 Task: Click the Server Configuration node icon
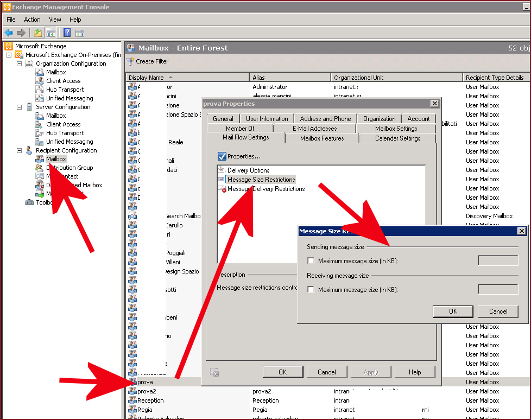coord(29,107)
